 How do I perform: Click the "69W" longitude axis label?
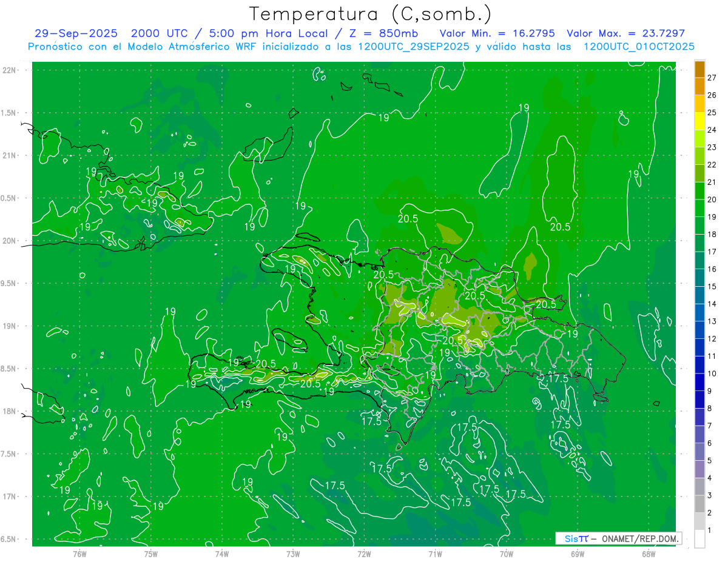coord(578,554)
